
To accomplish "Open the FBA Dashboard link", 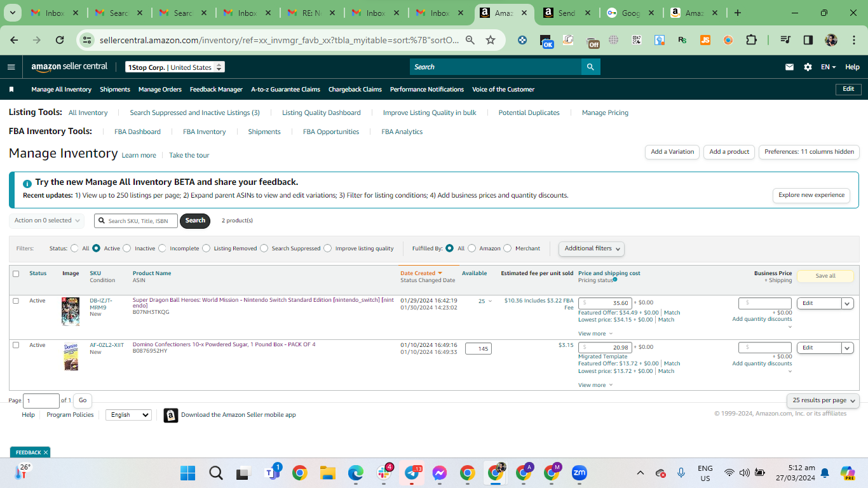I will tap(137, 132).
